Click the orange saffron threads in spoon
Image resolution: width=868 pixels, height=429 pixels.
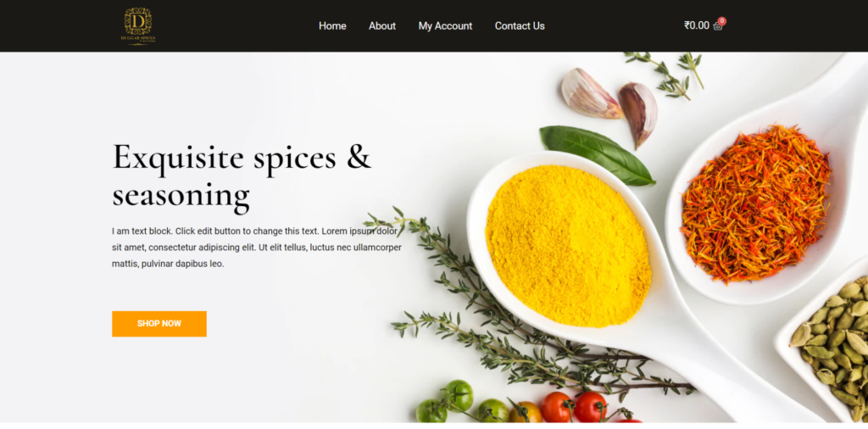(x=756, y=203)
